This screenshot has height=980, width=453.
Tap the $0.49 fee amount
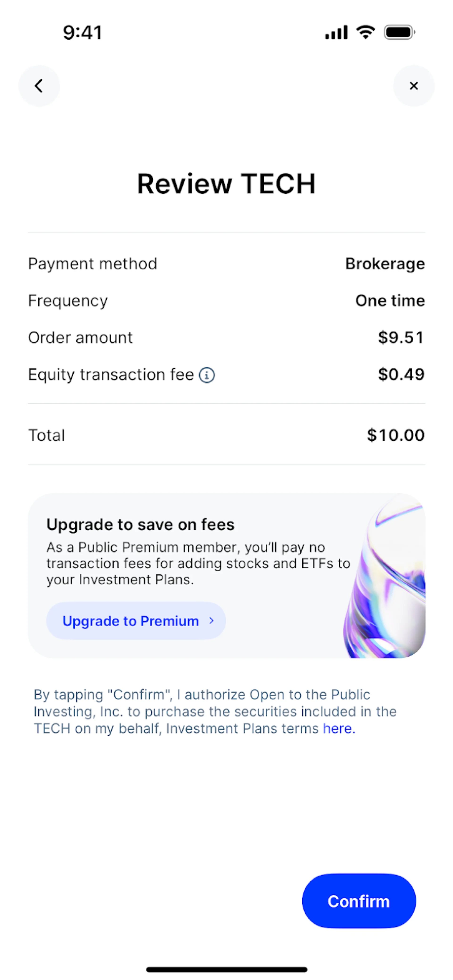click(401, 374)
